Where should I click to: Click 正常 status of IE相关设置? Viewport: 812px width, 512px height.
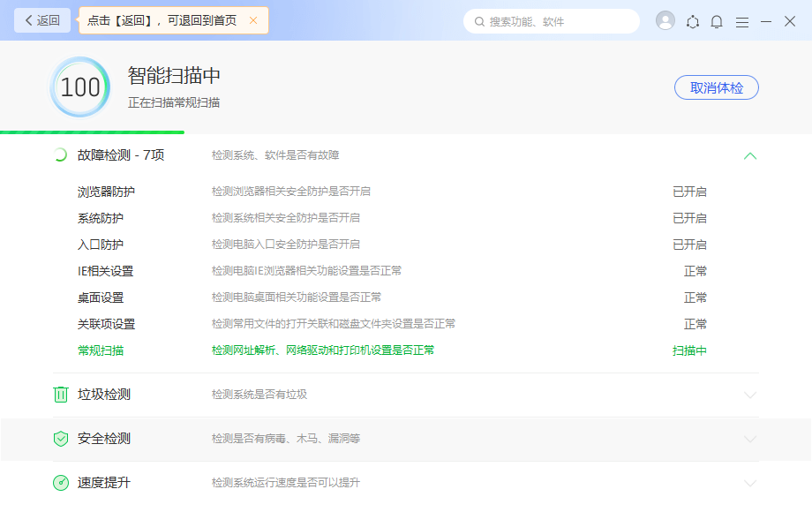click(695, 271)
